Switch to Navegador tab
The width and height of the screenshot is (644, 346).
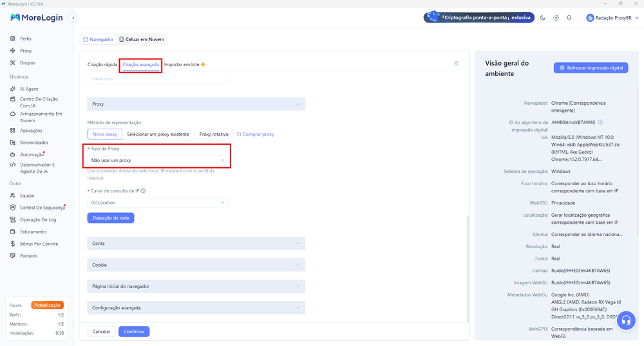click(x=98, y=39)
